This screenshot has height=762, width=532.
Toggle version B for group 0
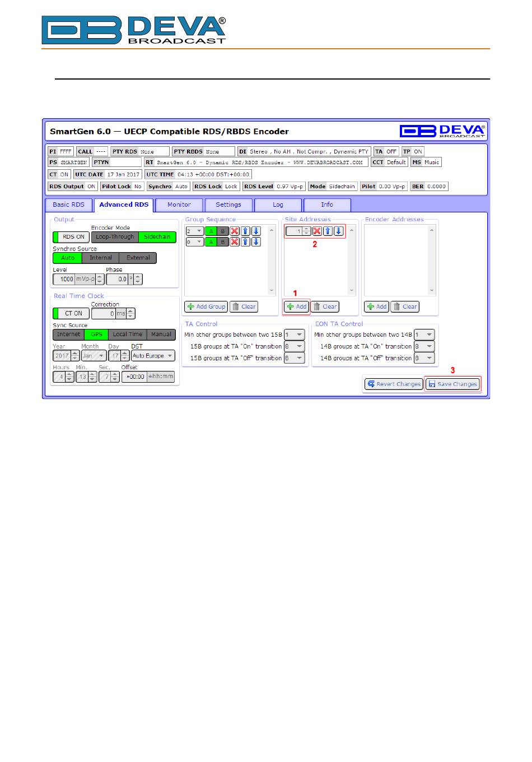pos(222,242)
